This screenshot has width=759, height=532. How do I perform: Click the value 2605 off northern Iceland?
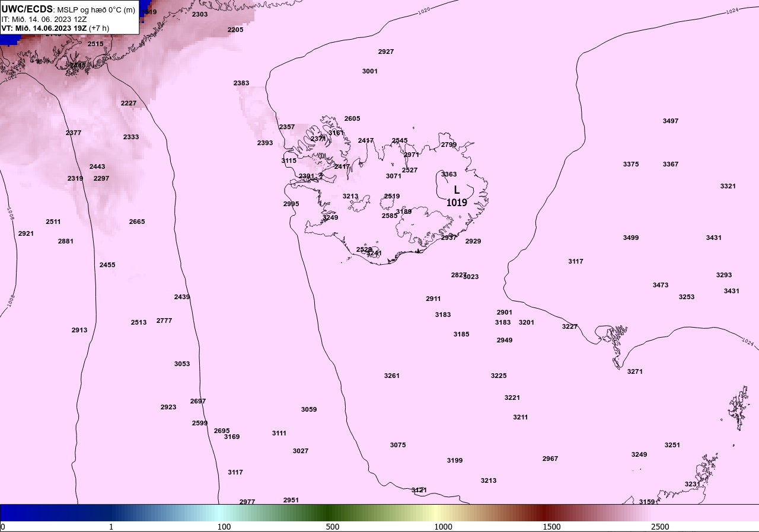point(352,118)
